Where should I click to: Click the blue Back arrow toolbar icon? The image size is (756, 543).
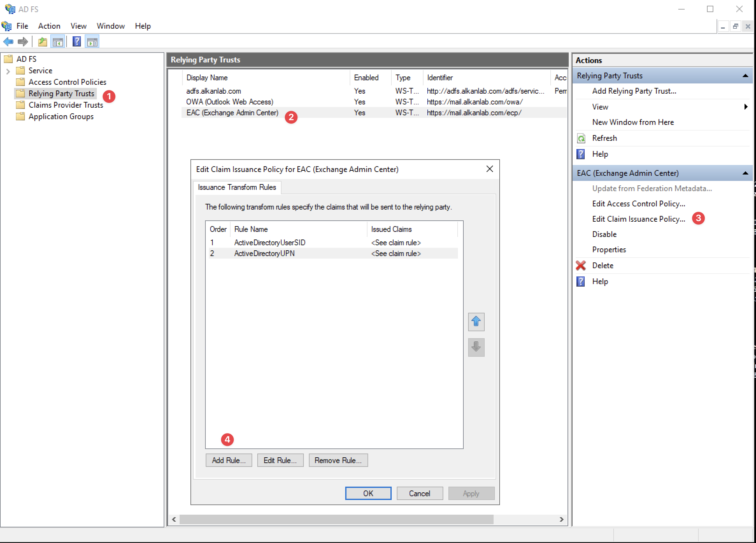(8, 42)
